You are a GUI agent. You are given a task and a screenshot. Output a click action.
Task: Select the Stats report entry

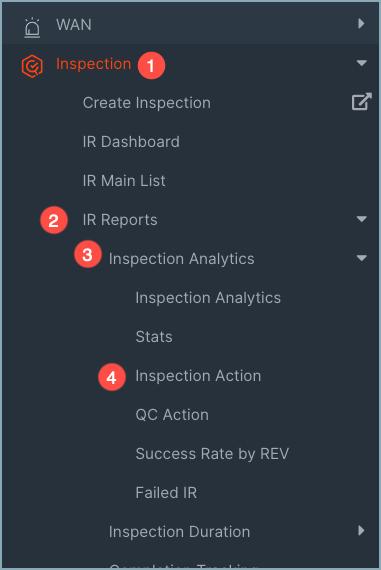tap(154, 337)
